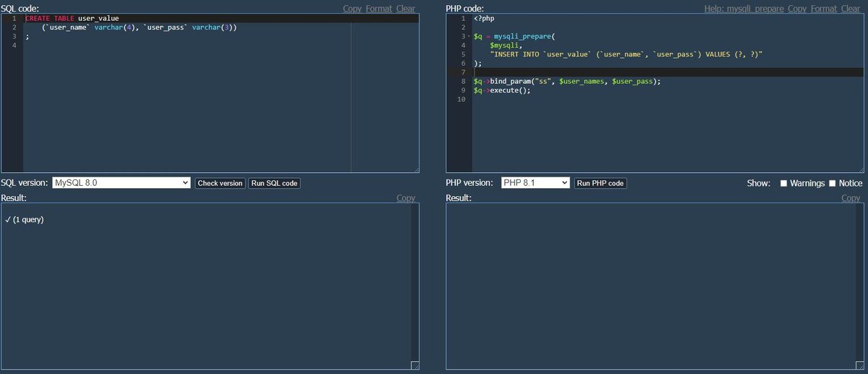Screen dimensions: 868x374
Task: Clear the SQL code editor
Action: point(406,9)
